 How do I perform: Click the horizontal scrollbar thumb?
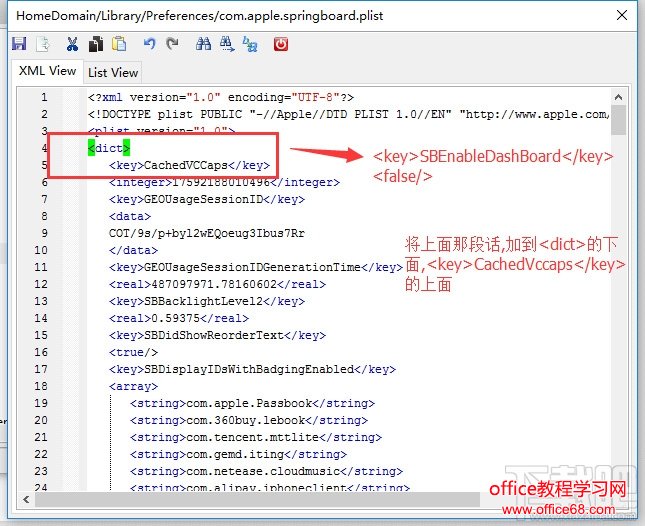pyautogui.click(x=258, y=500)
